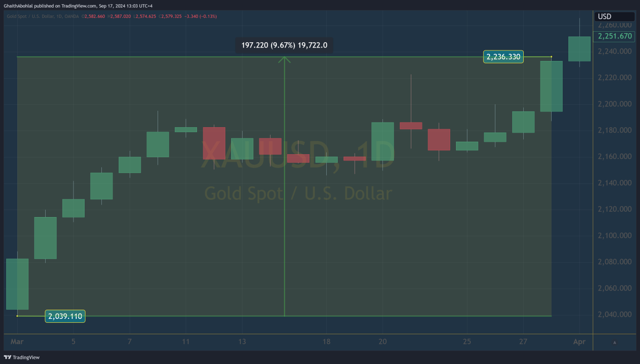Select the green candle above date 7
The image size is (640, 364).
pos(129,165)
